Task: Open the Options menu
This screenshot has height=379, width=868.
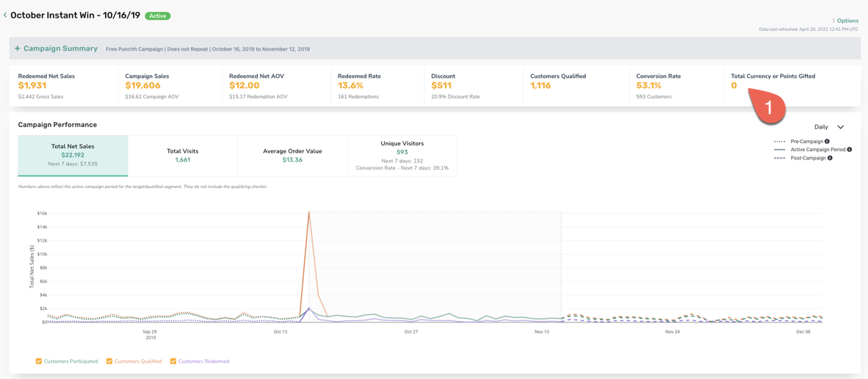Action: click(845, 21)
